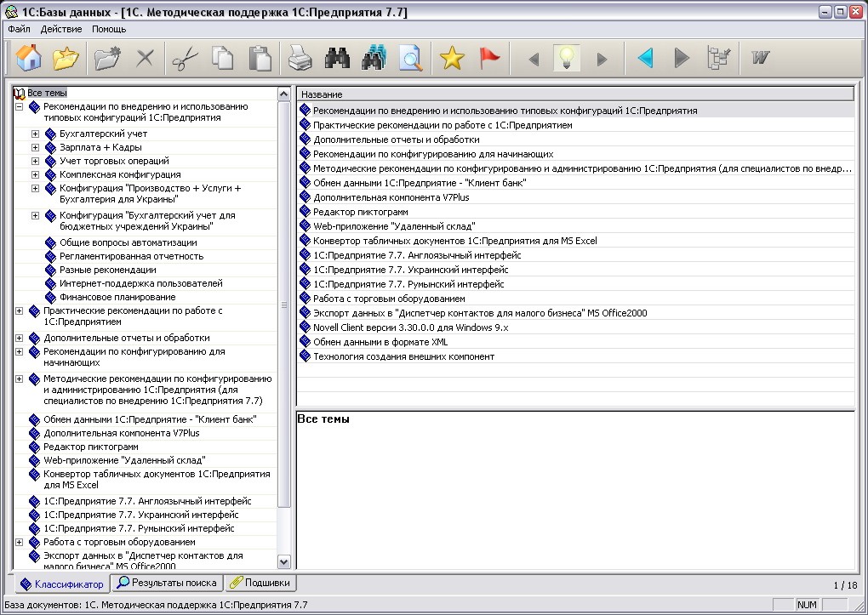The height and width of the screenshot is (615, 868).
Task: Expand the Комплексная конфигурация node
Action: pos(36,175)
